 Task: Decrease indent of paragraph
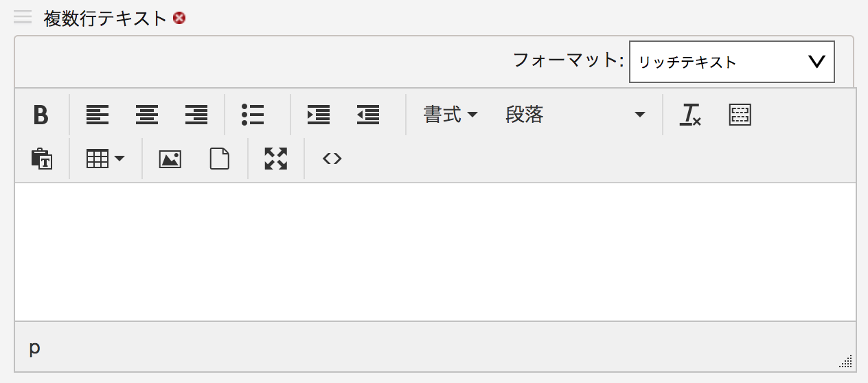(x=368, y=115)
